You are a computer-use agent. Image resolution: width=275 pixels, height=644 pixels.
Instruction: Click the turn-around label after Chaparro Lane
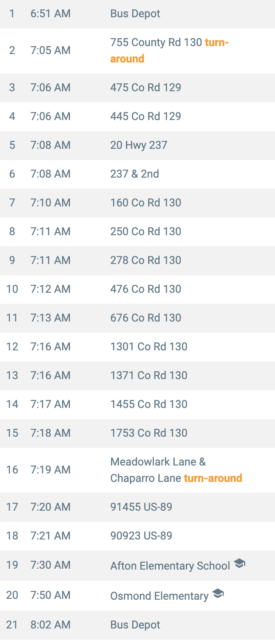[x=213, y=478]
